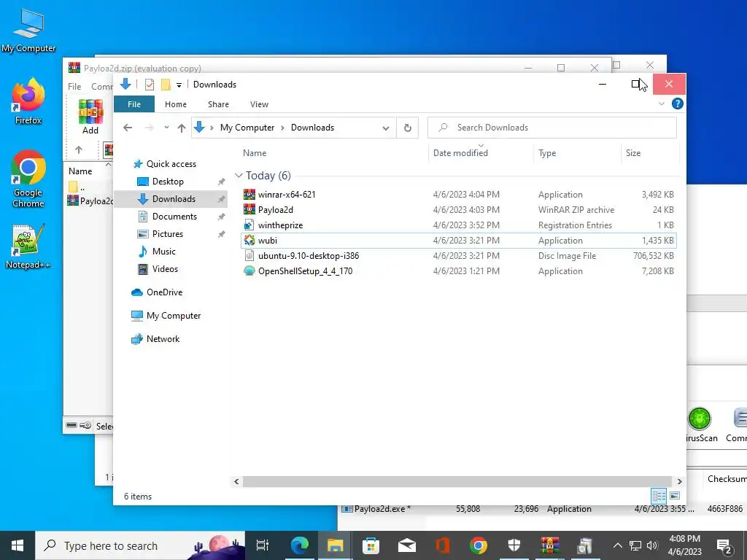747x560 pixels.
Task: Click the winrar-x64-621 application icon
Action: pyautogui.click(x=249, y=194)
